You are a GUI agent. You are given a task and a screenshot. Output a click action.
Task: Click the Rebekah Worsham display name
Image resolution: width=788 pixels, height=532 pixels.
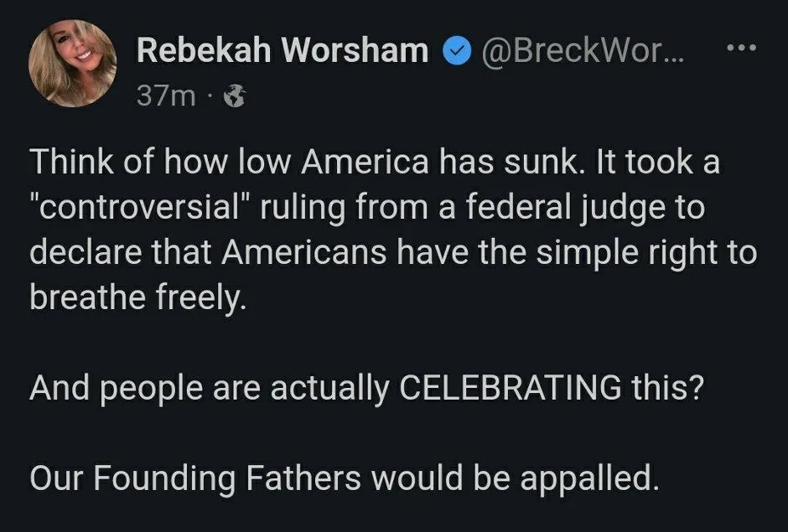[x=283, y=51]
